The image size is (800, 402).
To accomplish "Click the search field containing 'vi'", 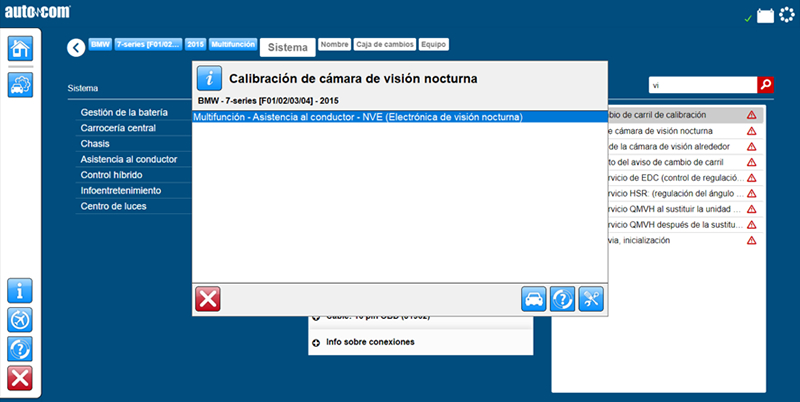I will tap(703, 85).
